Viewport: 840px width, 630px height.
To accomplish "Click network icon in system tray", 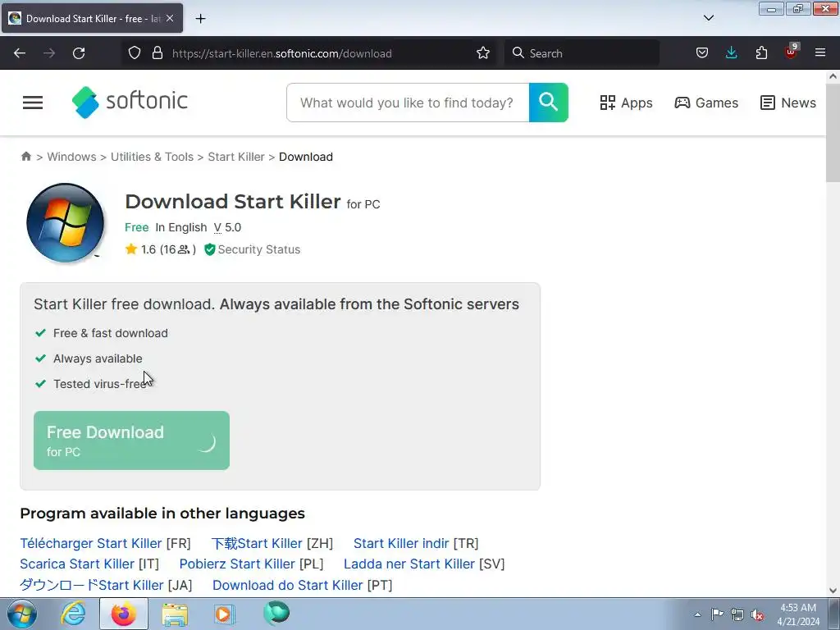I will 737,614.
